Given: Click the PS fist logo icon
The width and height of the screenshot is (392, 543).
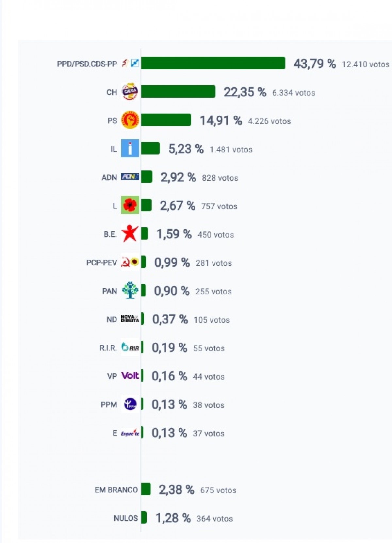Looking at the screenshot, I should pyautogui.click(x=130, y=120).
